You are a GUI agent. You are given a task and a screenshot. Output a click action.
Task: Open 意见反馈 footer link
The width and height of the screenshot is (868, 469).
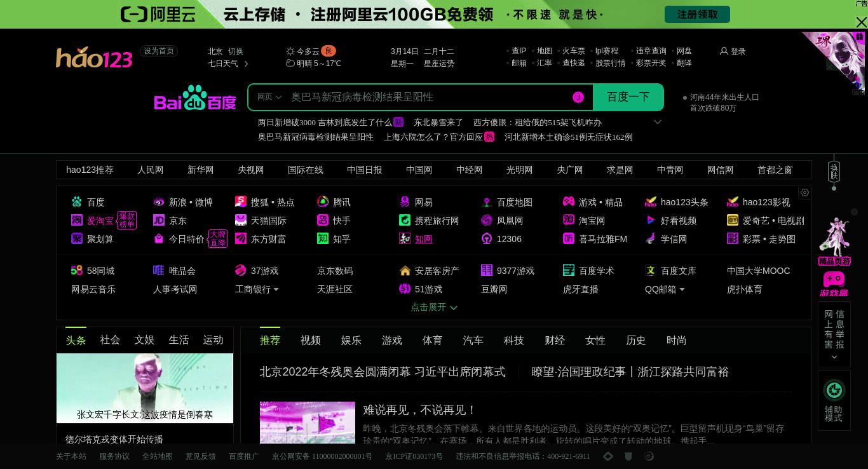tap(201, 456)
